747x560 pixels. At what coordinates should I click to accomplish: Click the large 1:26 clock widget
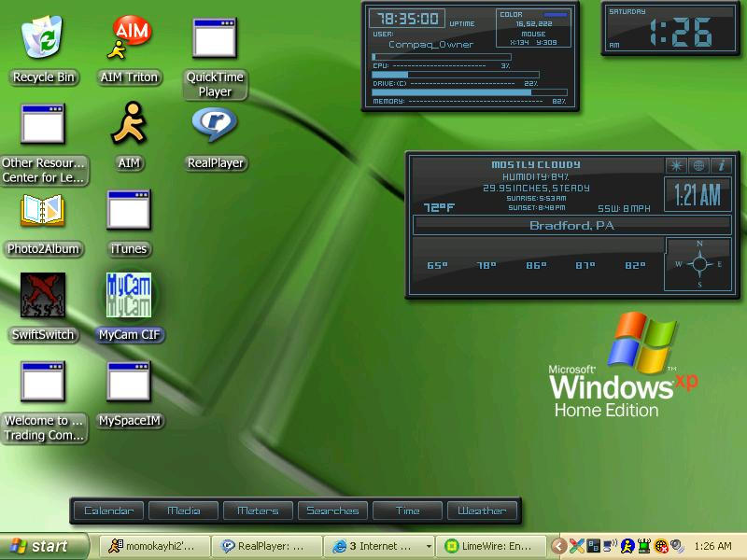pyautogui.click(x=682, y=33)
